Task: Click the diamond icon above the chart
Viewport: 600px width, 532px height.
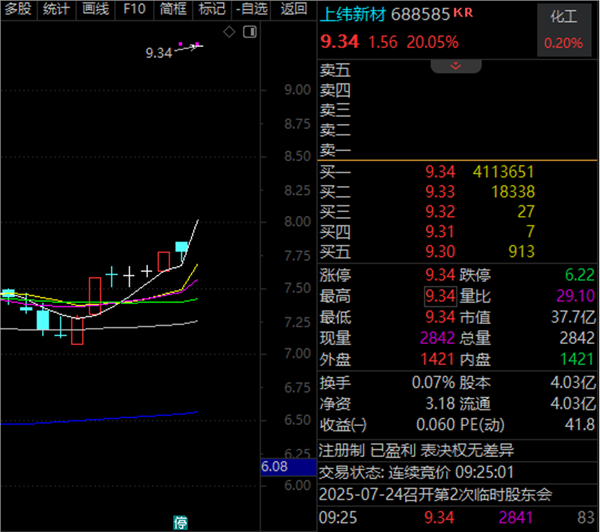Action: pyautogui.click(x=229, y=32)
